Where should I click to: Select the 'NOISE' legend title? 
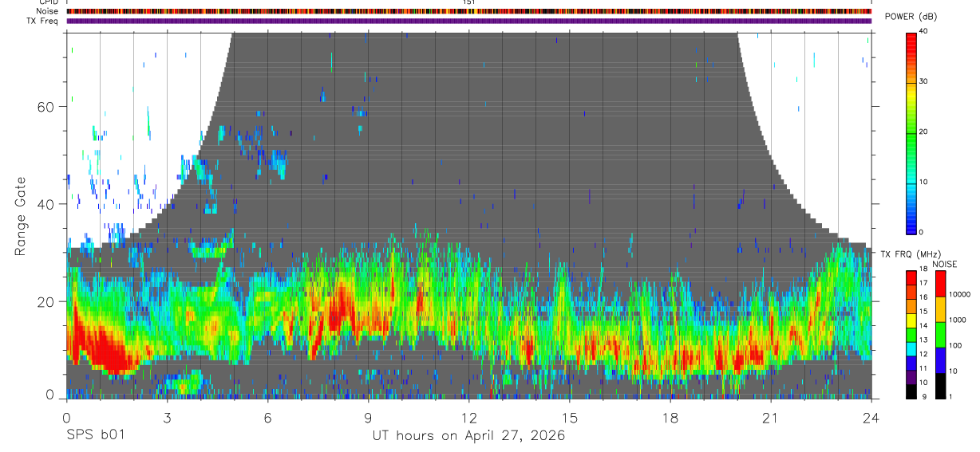(945, 264)
